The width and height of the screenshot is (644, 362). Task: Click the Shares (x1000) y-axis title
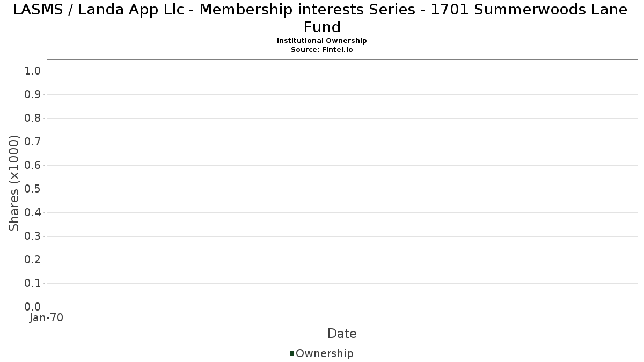14,183
